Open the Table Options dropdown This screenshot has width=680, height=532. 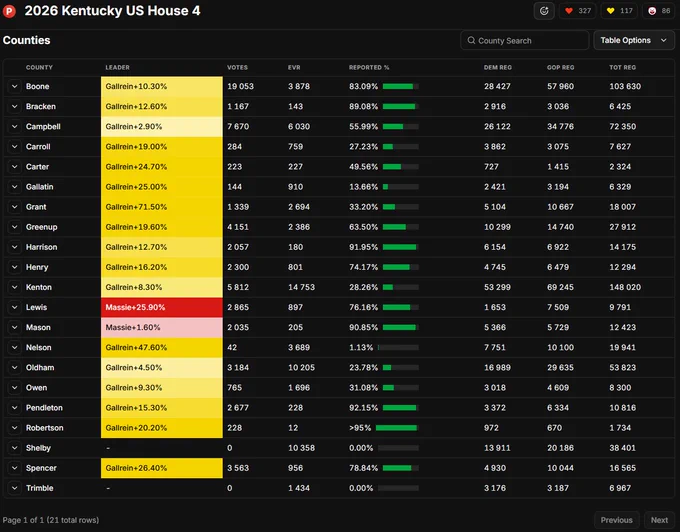(x=634, y=40)
